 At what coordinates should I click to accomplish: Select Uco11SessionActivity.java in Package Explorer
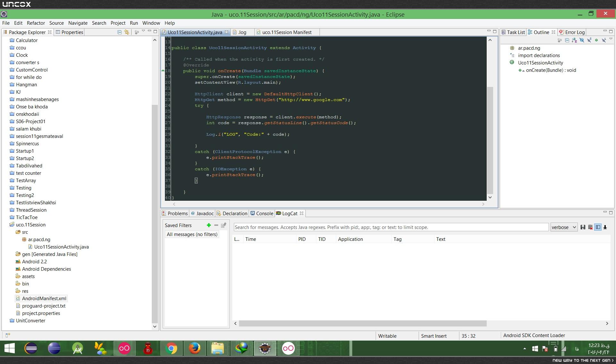61,247
